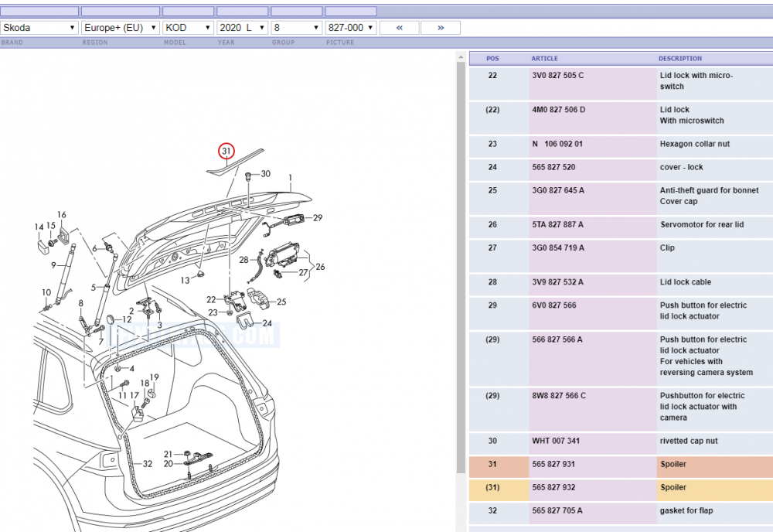The image size is (773, 532).
Task: Select the highlighted (31) 565 827 932 row
Action: click(x=621, y=490)
